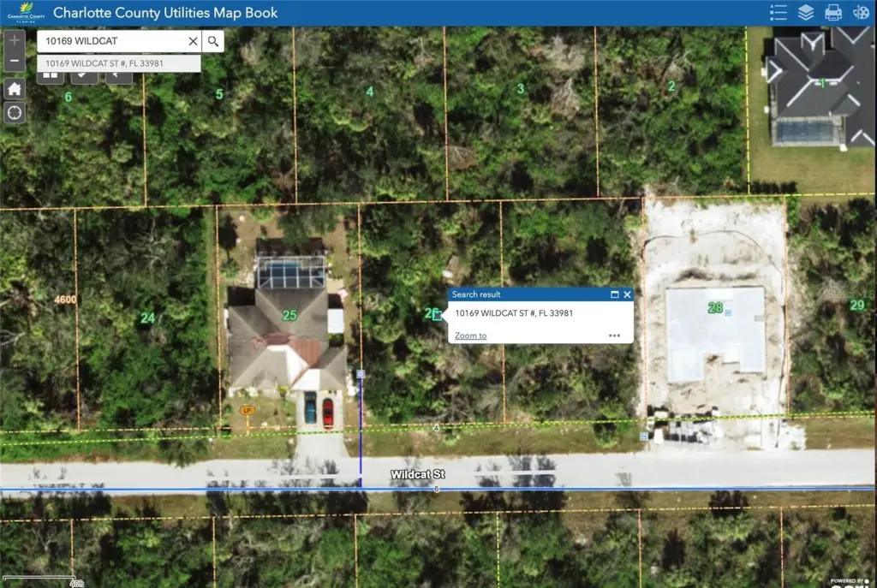Zoom out with the minus button

pyautogui.click(x=15, y=61)
